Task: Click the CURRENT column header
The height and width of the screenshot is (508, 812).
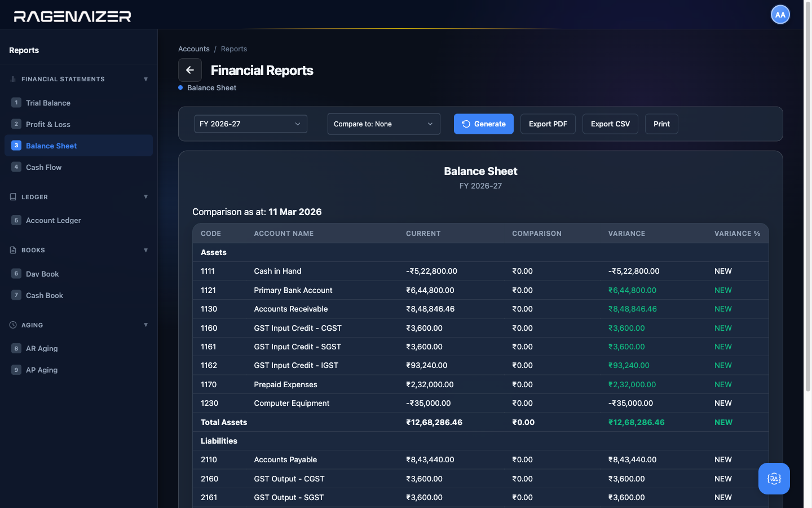Action: click(423, 234)
